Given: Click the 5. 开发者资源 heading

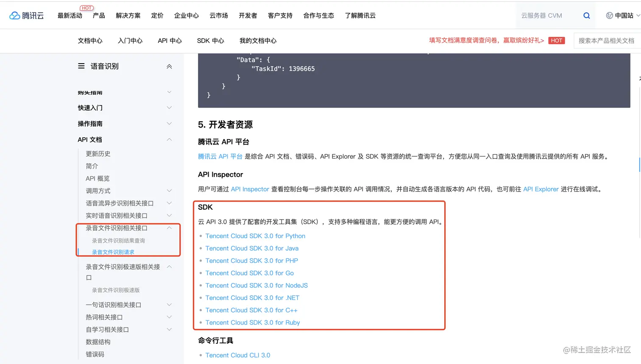Looking at the screenshot, I should [x=225, y=125].
